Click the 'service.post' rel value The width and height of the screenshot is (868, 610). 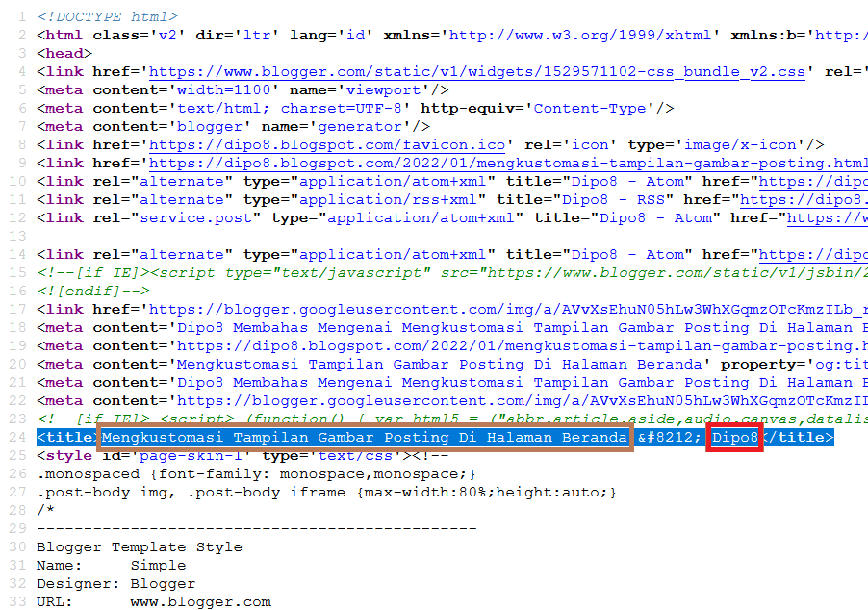click(195, 218)
